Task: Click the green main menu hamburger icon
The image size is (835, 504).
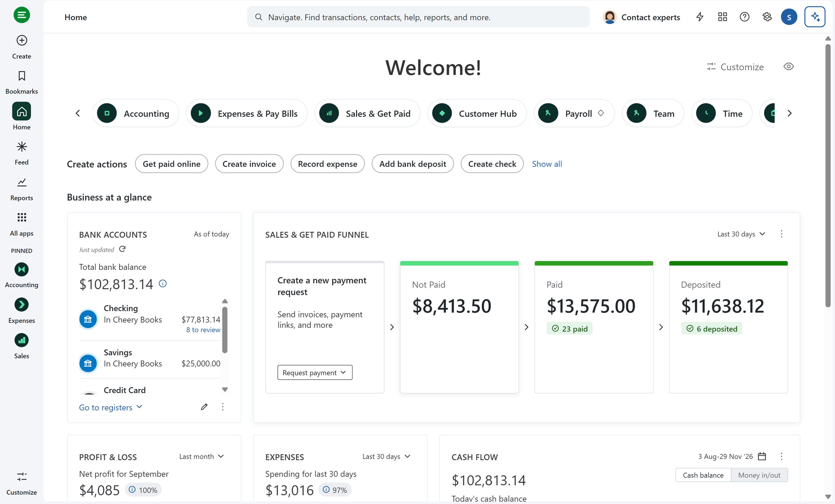Action: coord(22,15)
